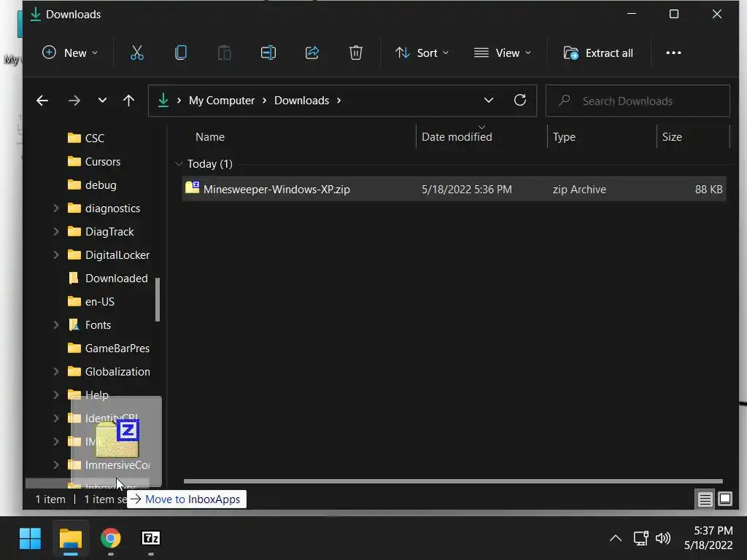747x560 pixels.
Task: Expand the address bar history dropdown
Action: tap(488, 101)
